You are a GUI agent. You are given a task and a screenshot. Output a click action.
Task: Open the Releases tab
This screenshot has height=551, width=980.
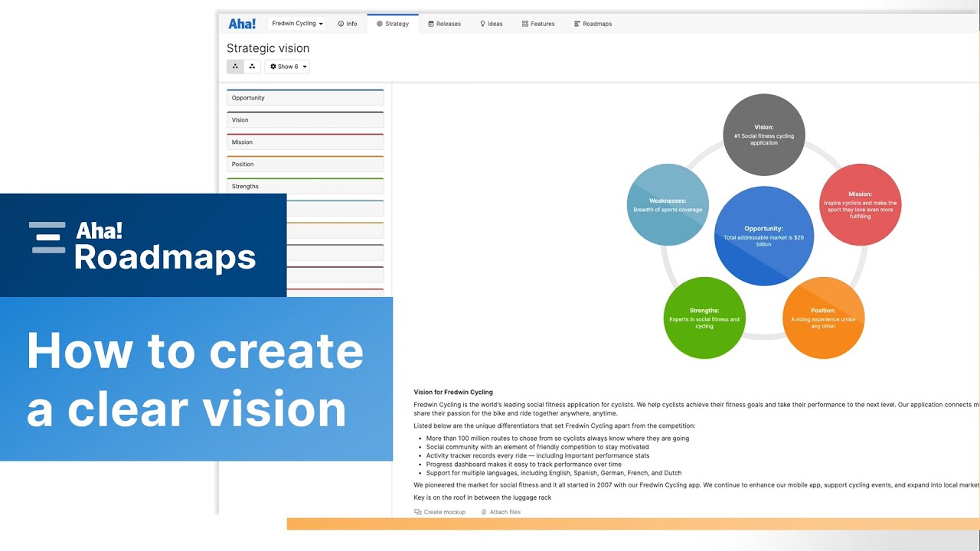tap(445, 24)
